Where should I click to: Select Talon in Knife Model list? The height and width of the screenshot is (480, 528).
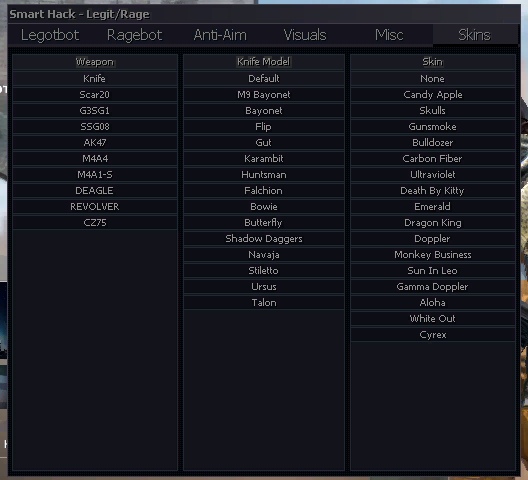click(264, 302)
